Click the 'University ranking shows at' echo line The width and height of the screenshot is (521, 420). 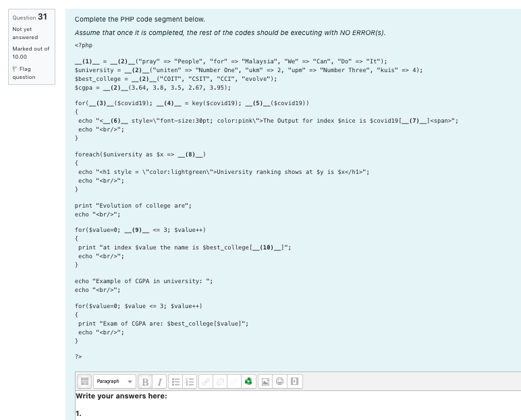(x=223, y=172)
